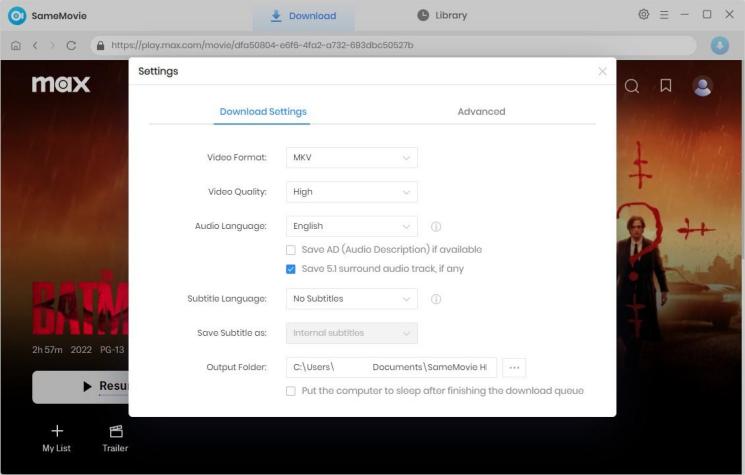Screen dimensions: 745x475
Task: Click the Resume play button
Action: (81, 387)
